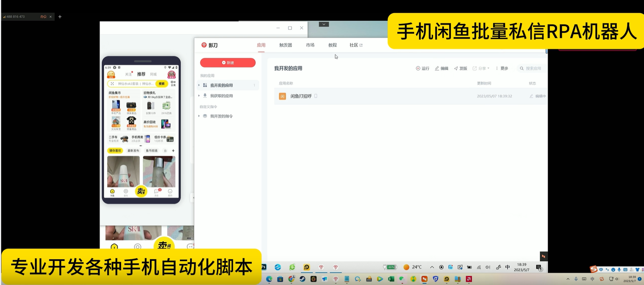
Task: Open the 触发器 tab
Action: 285,45
